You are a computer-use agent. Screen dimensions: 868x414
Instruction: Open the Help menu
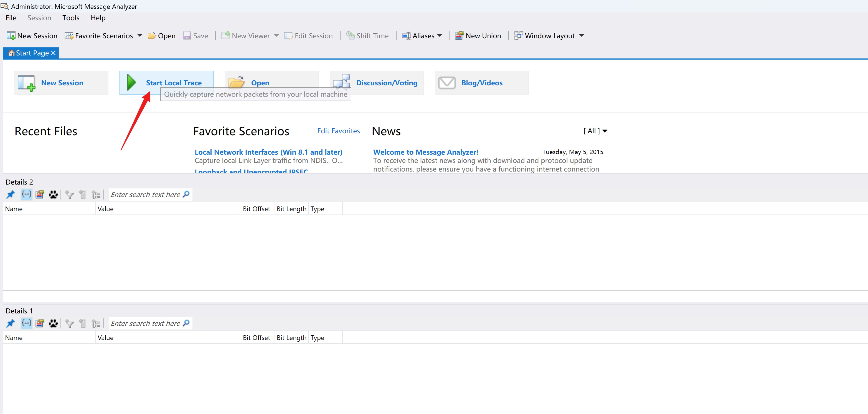tap(98, 18)
